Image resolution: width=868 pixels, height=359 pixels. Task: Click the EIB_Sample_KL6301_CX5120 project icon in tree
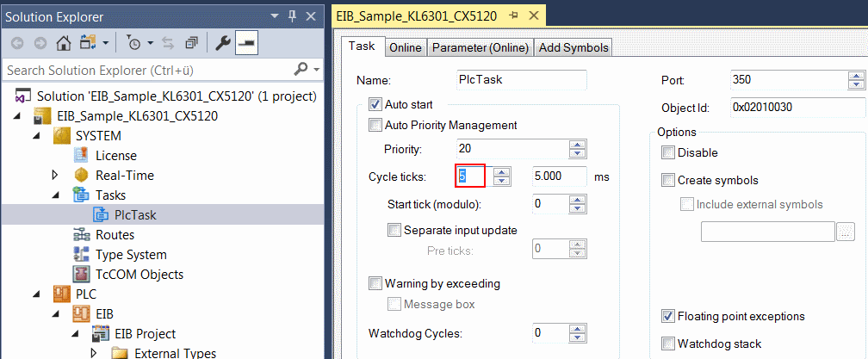(43, 116)
